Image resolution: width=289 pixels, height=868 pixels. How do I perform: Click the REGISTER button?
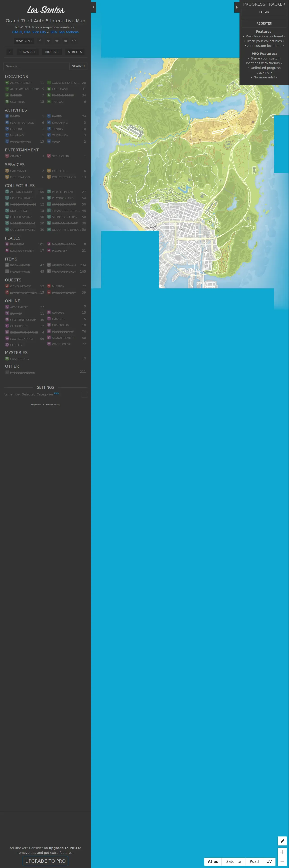point(264,24)
